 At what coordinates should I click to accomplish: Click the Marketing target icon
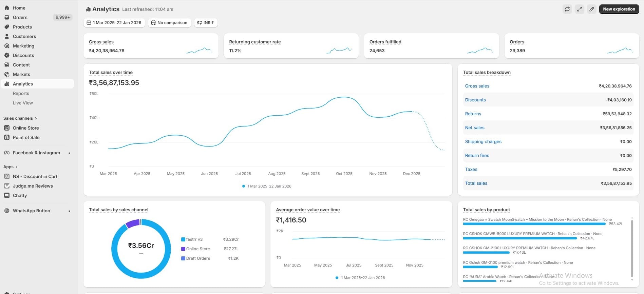7,46
